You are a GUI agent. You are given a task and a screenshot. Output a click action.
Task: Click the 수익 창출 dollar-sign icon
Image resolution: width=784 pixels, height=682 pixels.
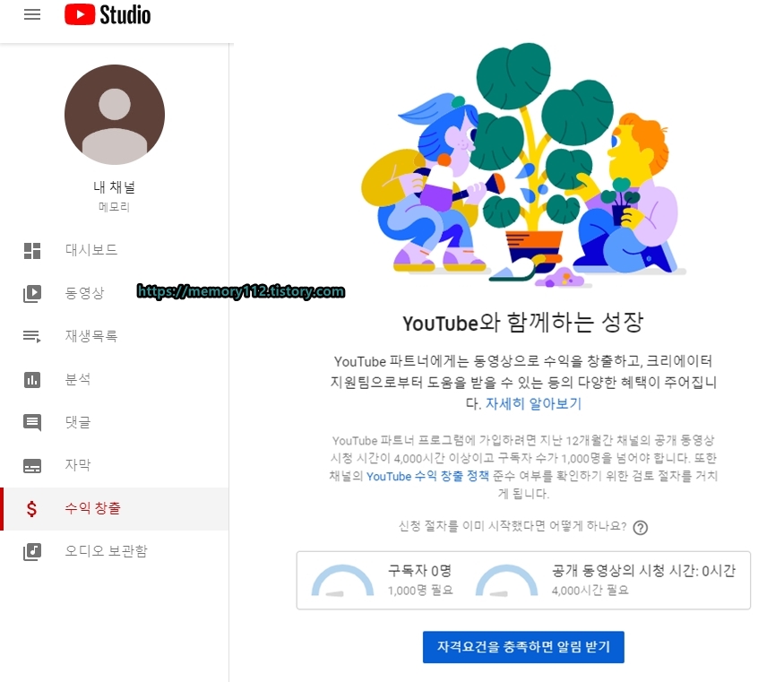[x=31, y=509]
